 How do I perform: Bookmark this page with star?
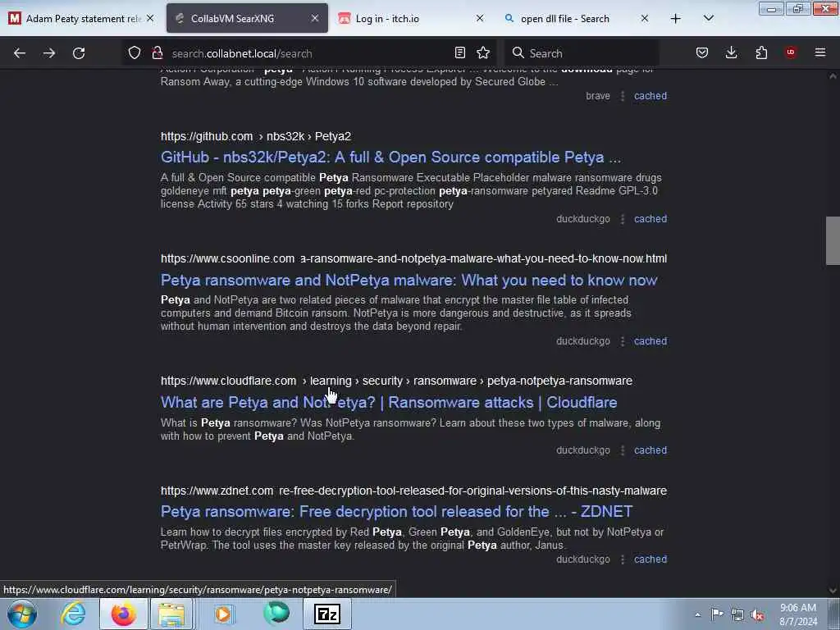click(x=483, y=52)
